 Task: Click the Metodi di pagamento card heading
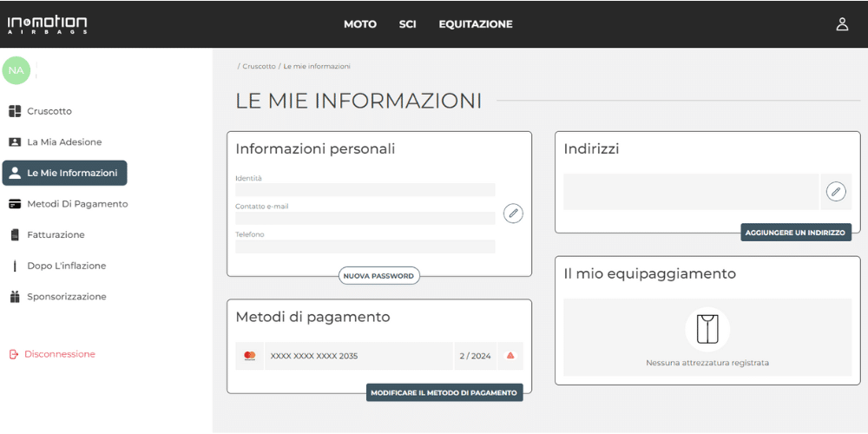312,317
